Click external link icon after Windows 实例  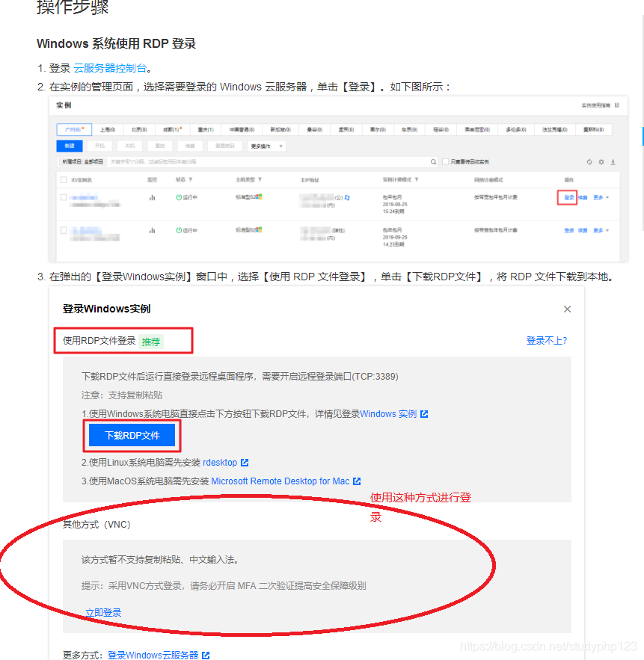point(424,414)
